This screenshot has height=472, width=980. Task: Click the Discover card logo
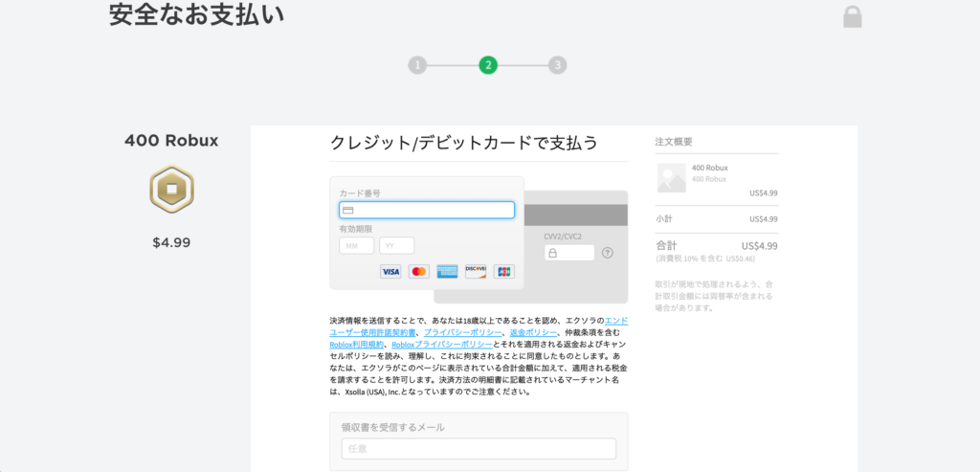[x=476, y=271]
